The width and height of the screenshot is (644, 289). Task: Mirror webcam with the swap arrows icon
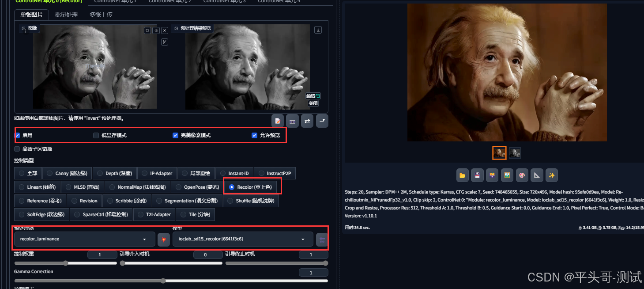point(307,121)
